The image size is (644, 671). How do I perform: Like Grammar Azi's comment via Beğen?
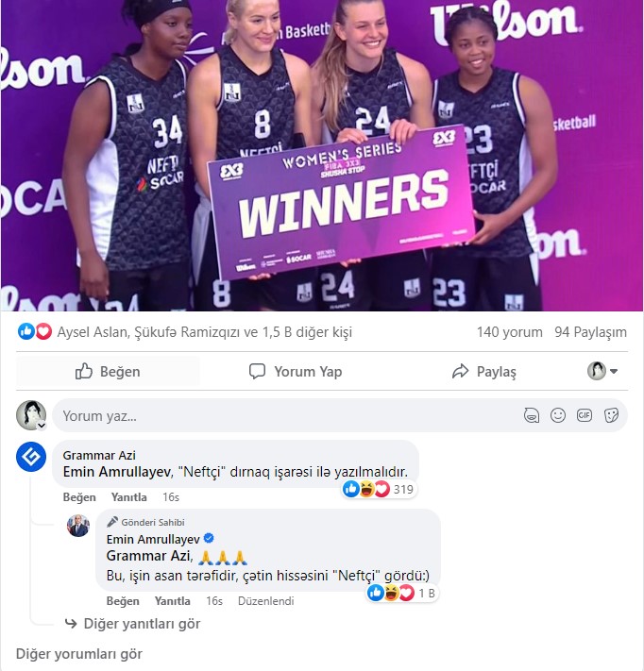tap(79, 497)
